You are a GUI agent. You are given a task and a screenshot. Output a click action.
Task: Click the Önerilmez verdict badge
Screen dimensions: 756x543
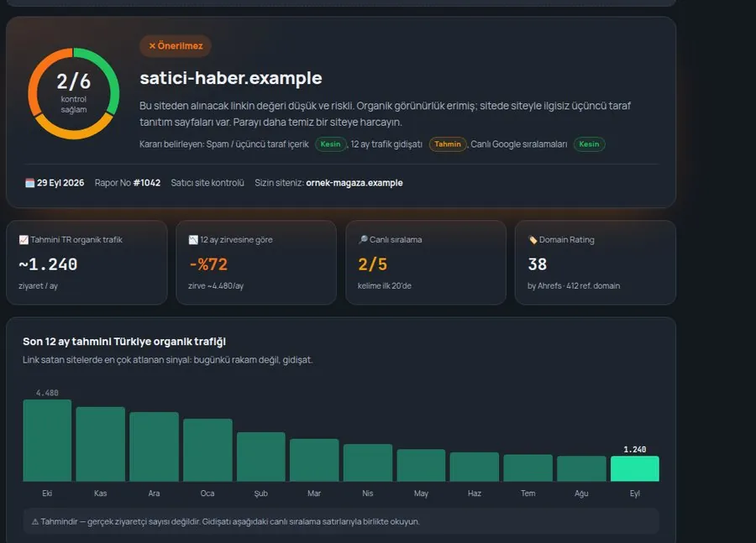(x=176, y=46)
